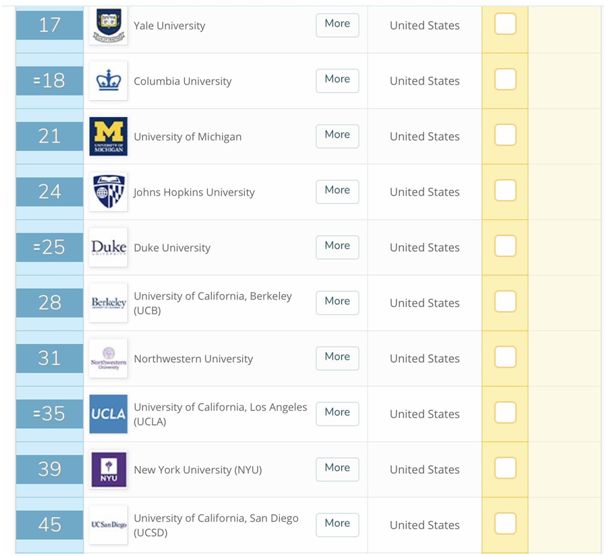Open the Johns Hopkins University name link

194,192
